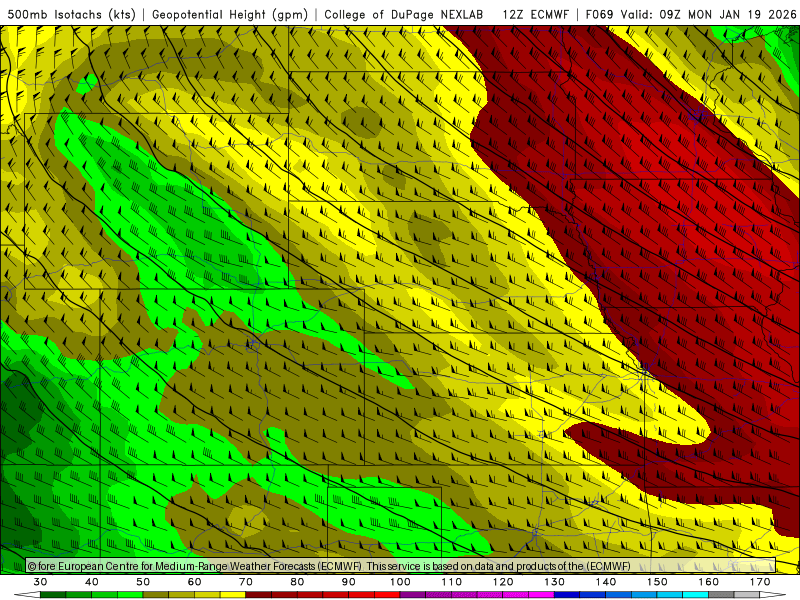Select the darkest green swatch beside 30

tap(53, 595)
